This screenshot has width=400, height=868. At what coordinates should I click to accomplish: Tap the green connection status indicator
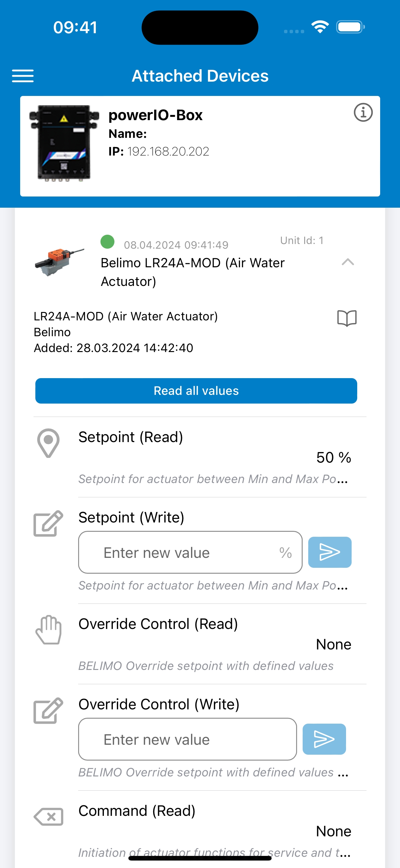[x=107, y=242]
